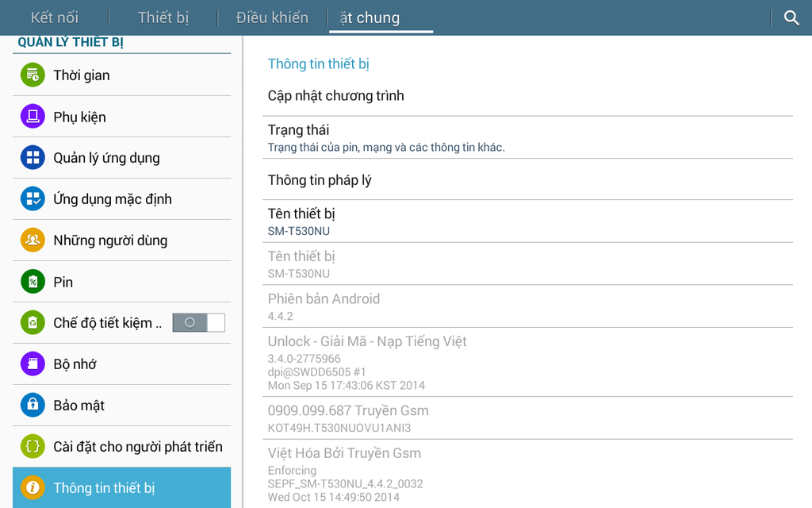Tap the Thông tin thiết bị info icon
812x508 pixels.
(33, 488)
